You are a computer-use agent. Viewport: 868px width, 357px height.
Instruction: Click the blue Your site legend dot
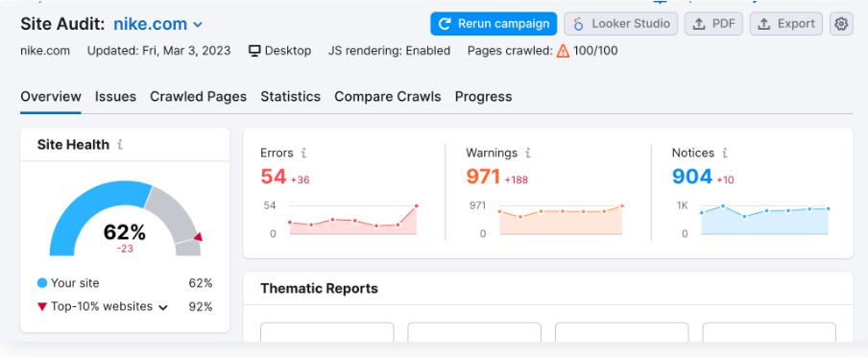pyautogui.click(x=42, y=283)
